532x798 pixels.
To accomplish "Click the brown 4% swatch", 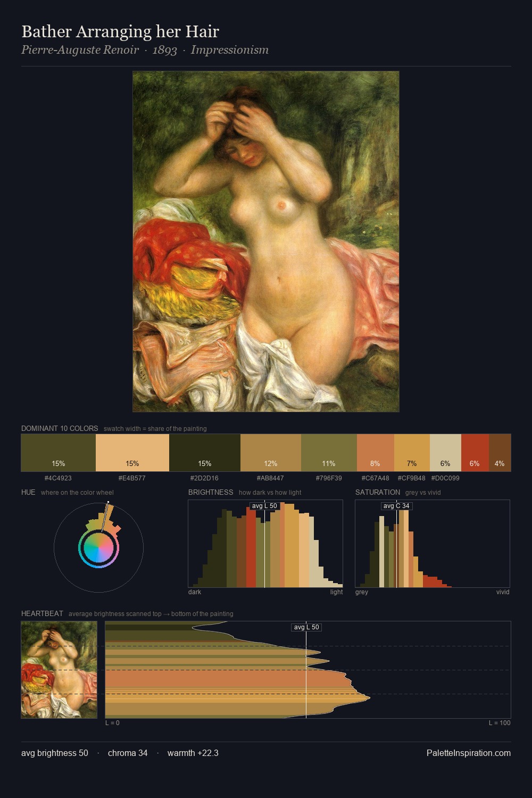I will coord(500,453).
